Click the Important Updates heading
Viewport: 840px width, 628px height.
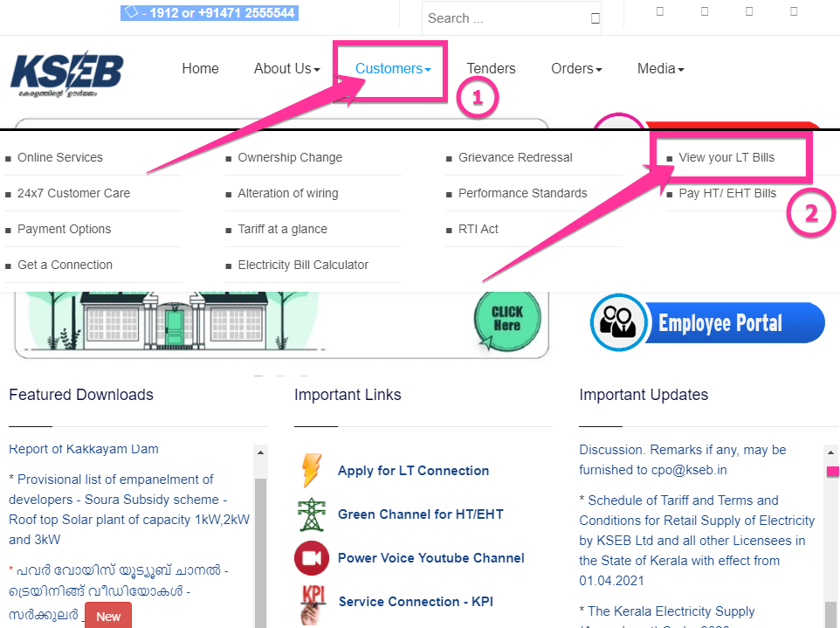(x=644, y=395)
